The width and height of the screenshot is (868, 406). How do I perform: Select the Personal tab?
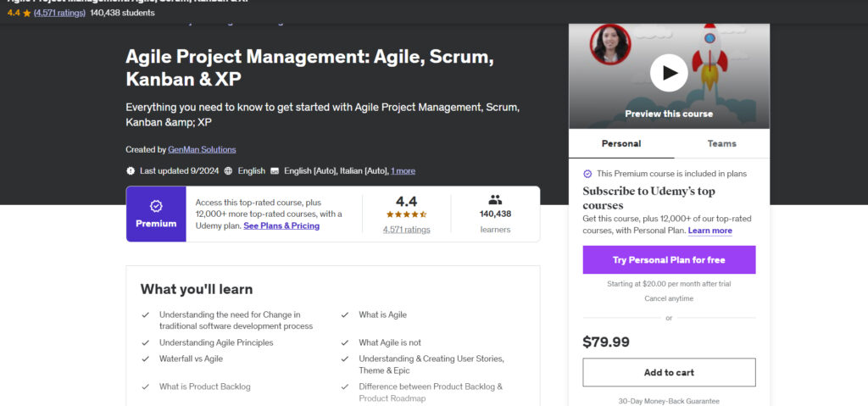(x=620, y=143)
